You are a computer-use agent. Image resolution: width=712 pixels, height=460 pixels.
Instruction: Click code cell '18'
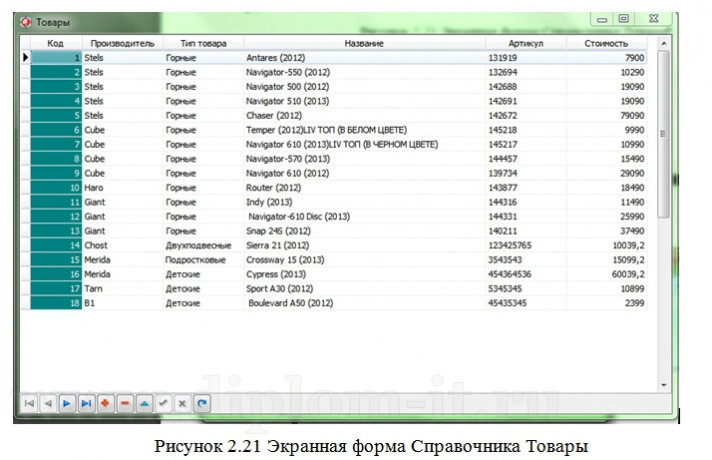click(56, 303)
